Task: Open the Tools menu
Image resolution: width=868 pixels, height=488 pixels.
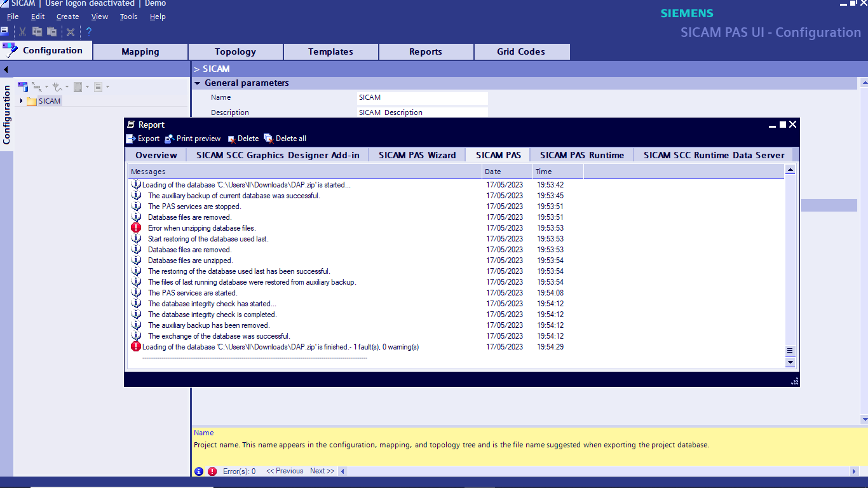Action: pos(128,17)
